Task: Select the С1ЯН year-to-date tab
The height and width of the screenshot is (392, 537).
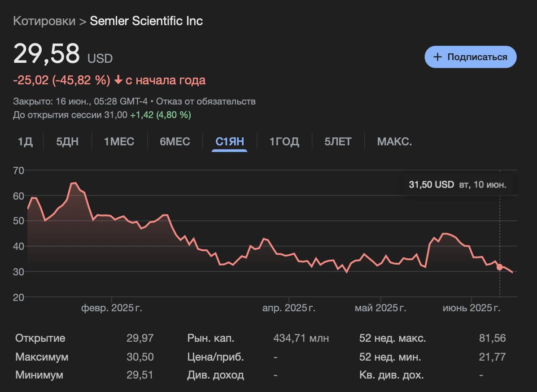Action: click(x=229, y=141)
